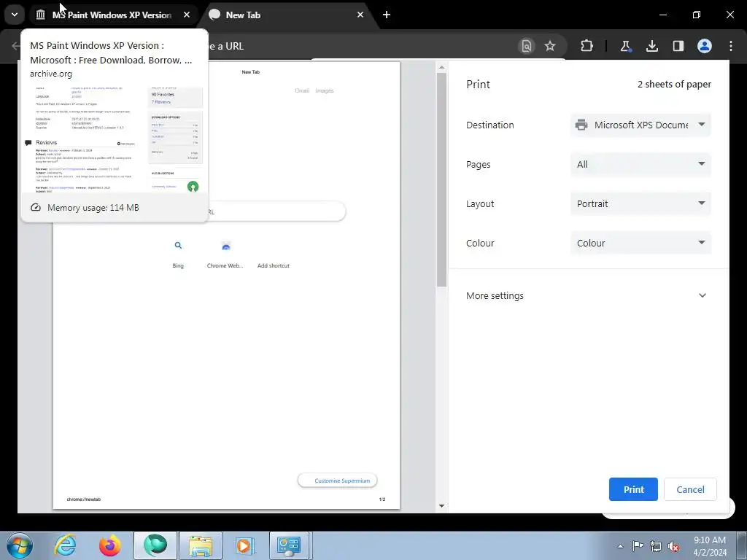Open the profile avatar icon
The height and width of the screenshot is (560, 747).
point(705,46)
